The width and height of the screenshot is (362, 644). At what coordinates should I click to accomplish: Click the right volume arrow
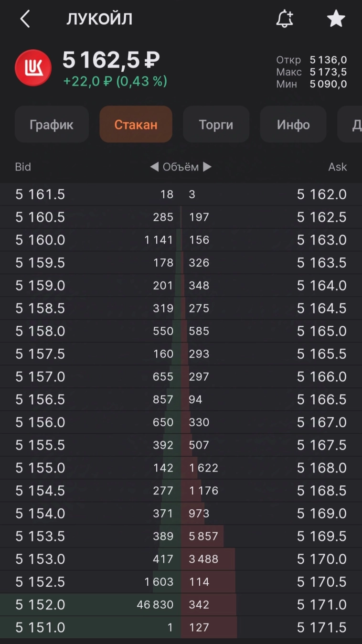click(207, 167)
